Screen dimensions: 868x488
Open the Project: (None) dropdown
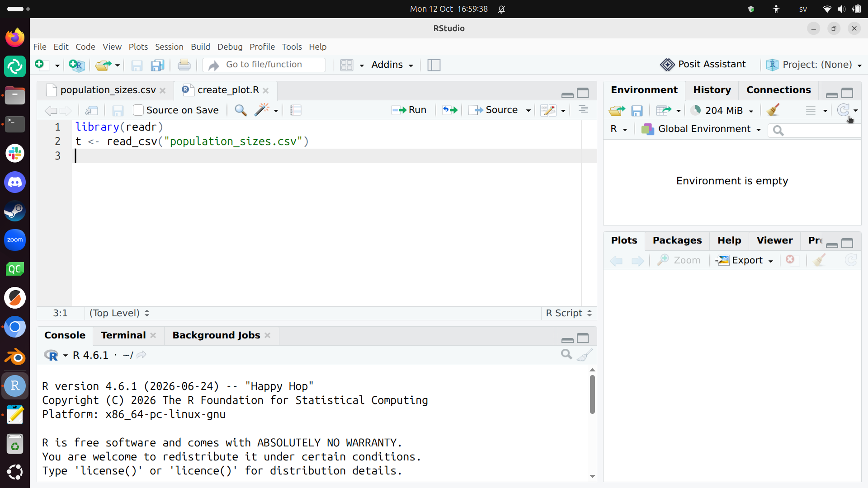814,65
